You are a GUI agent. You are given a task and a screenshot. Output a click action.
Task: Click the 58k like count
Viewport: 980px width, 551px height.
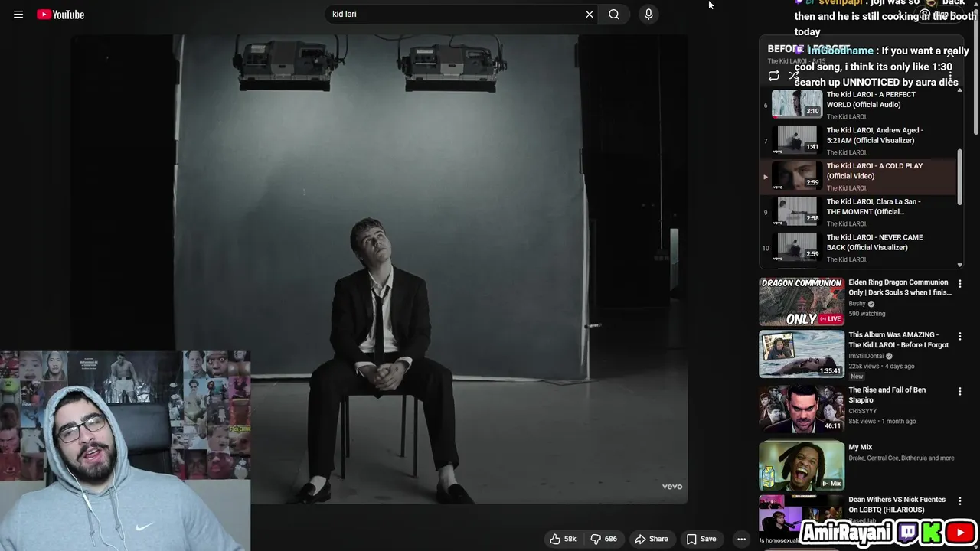(x=570, y=539)
